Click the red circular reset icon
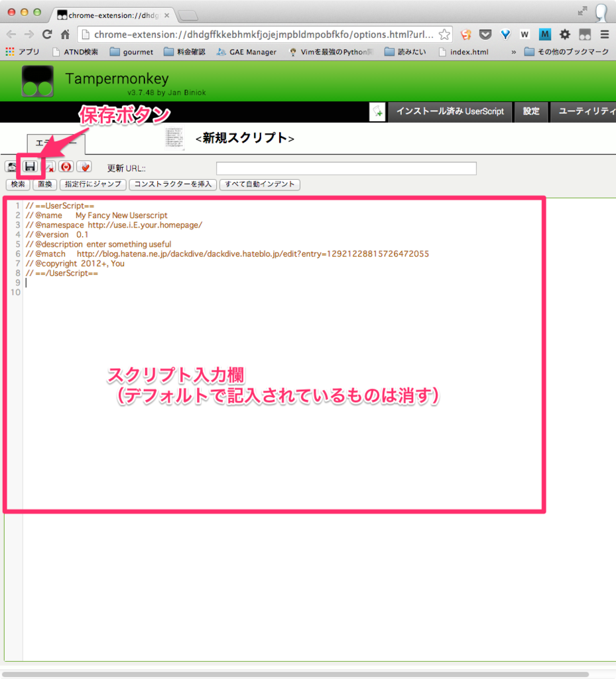Image resolution: width=616 pixels, height=679 pixels. coord(66,166)
